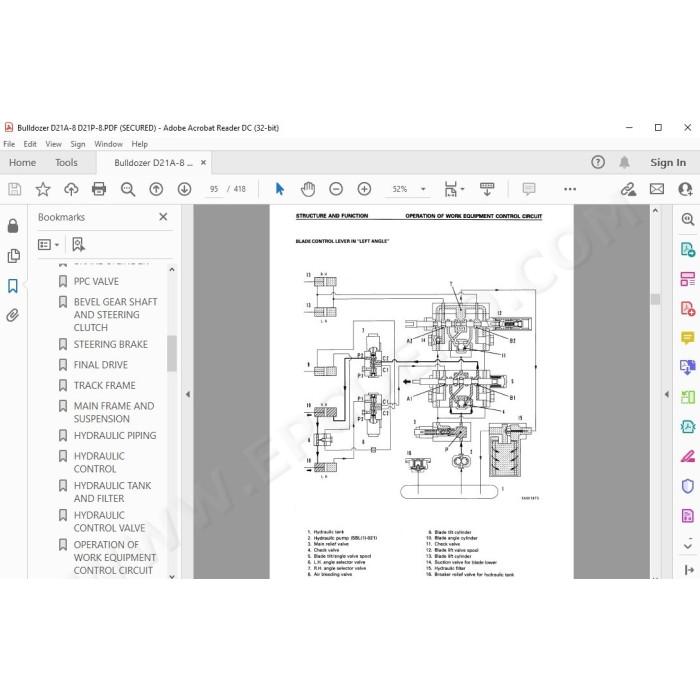The image size is (700, 700).
Task: Open the Help question mark icon
Action: pos(598,162)
